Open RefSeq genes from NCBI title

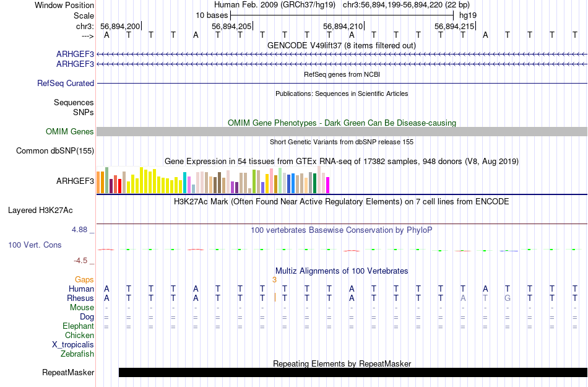pos(342,74)
